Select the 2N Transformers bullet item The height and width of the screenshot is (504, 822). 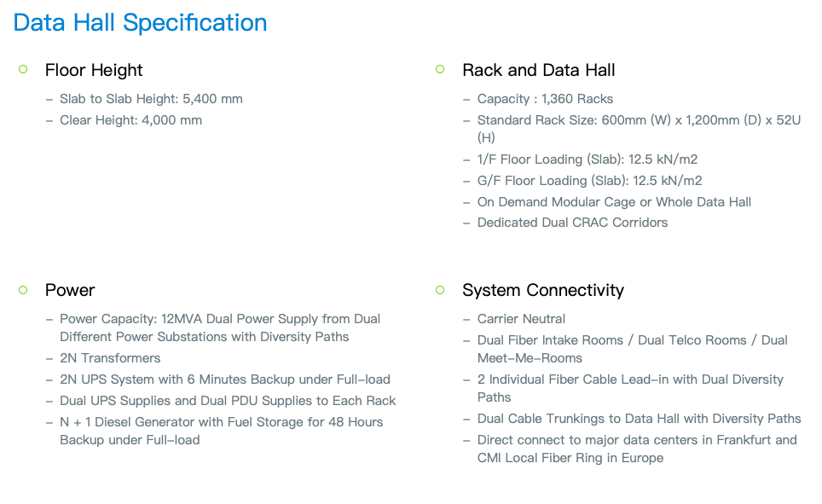pos(110,358)
